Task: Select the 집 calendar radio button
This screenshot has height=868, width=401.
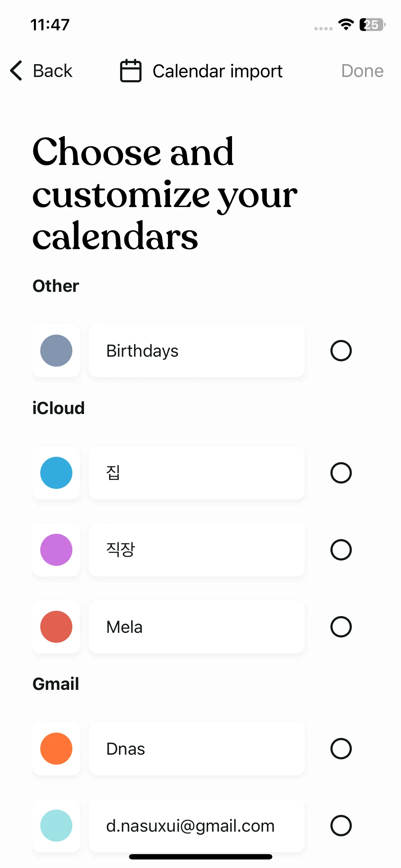Action: (341, 473)
